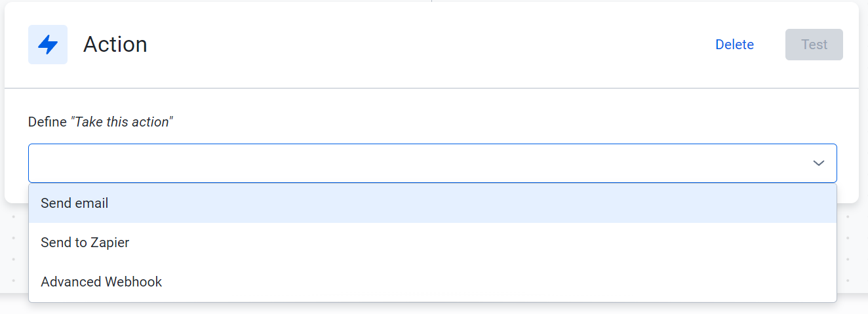Select "Send email" from the list

(433, 203)
